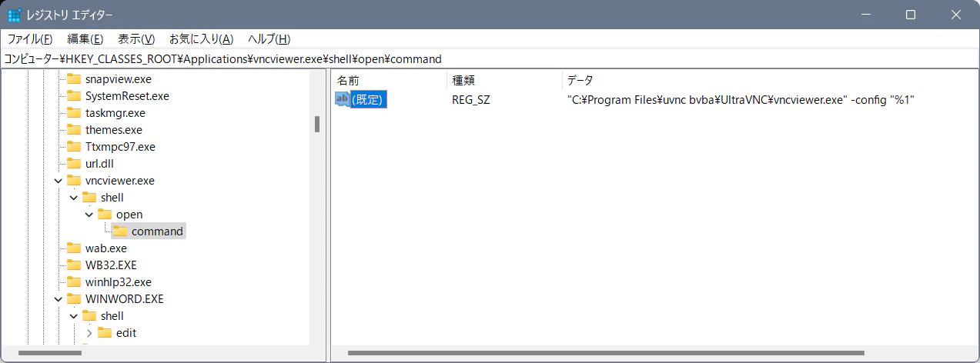This screenshot has height=363, width=980.
Task: Click the tree pane horizontal scrollbar thumb
Action: pyautogui.click(x=49, y=353)
